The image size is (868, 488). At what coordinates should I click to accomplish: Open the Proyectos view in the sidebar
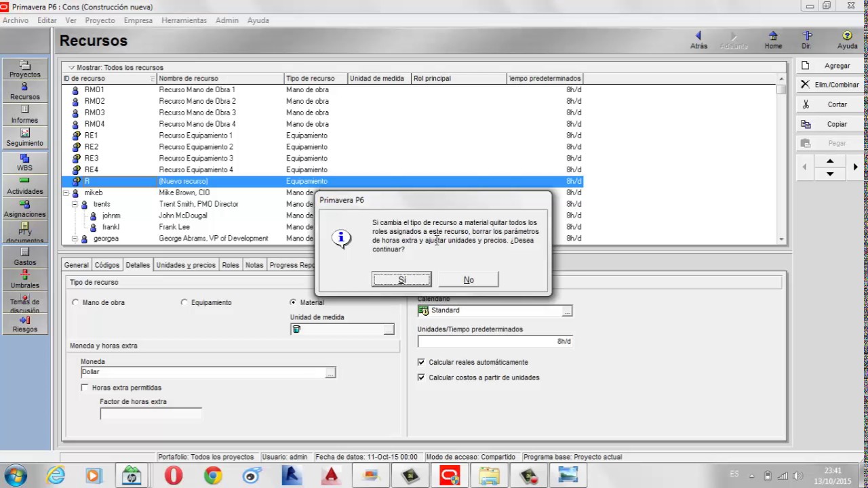click(24, 69)
